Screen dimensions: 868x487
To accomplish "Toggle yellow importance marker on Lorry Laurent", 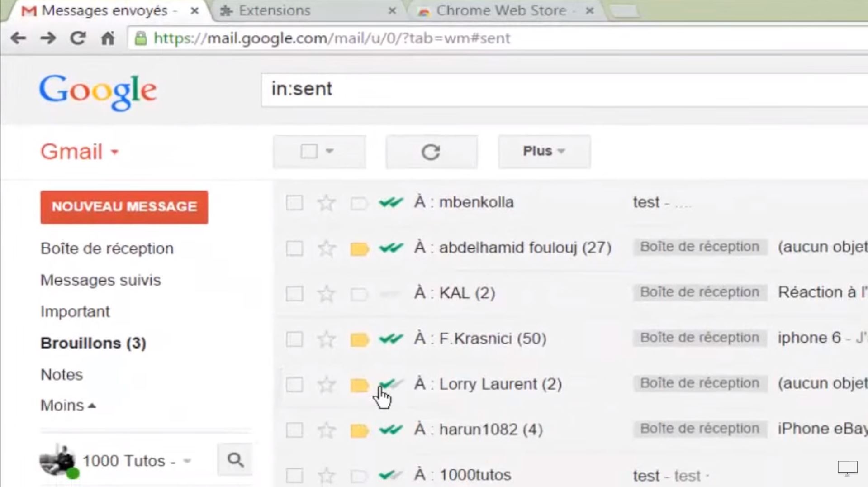I will point(359,385).
